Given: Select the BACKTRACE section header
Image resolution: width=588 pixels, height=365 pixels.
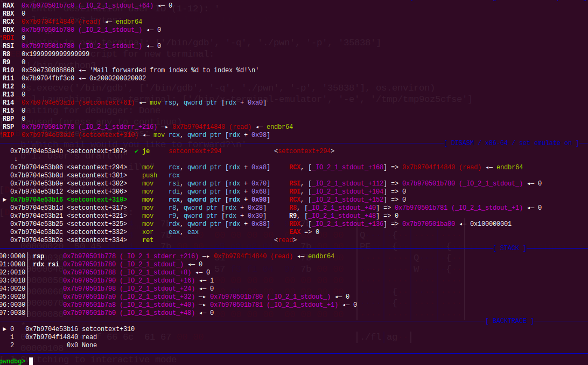Looking at the screenshot, I should (x=509, y=321).
